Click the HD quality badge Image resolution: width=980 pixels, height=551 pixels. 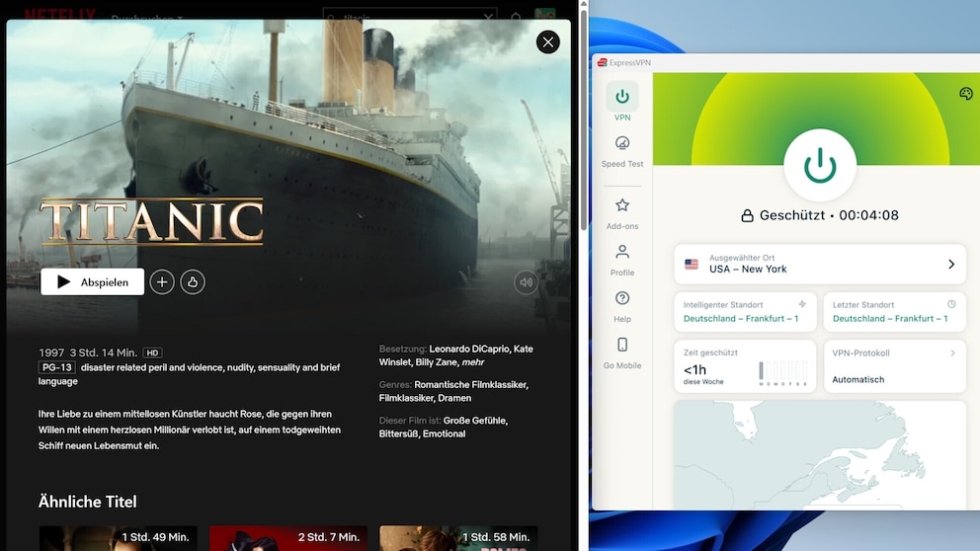[x=152, y=353]
